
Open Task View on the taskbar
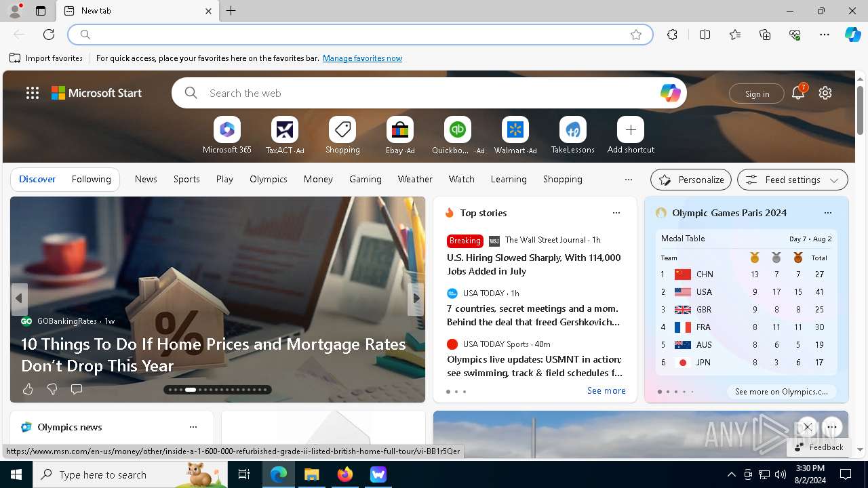[x=244, y=474]
